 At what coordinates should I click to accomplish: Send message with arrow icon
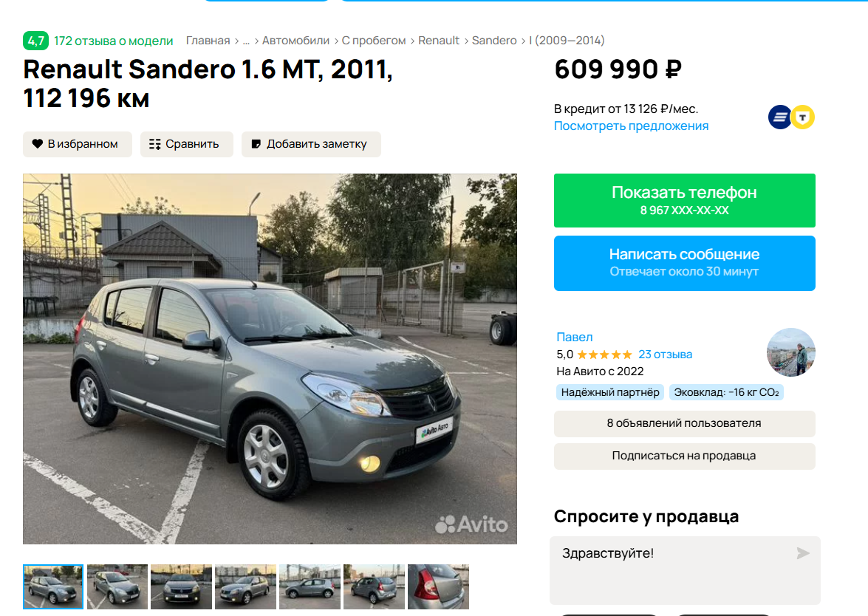coord(803,553)
